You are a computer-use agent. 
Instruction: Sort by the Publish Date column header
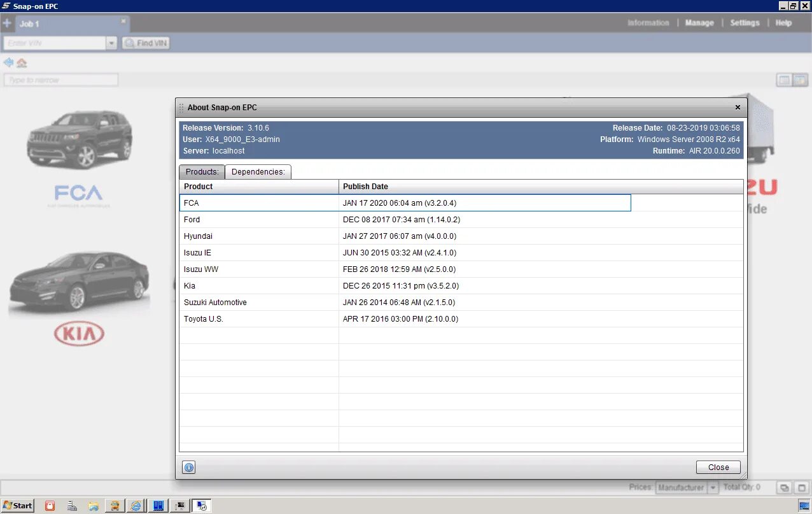click(541, 187)
